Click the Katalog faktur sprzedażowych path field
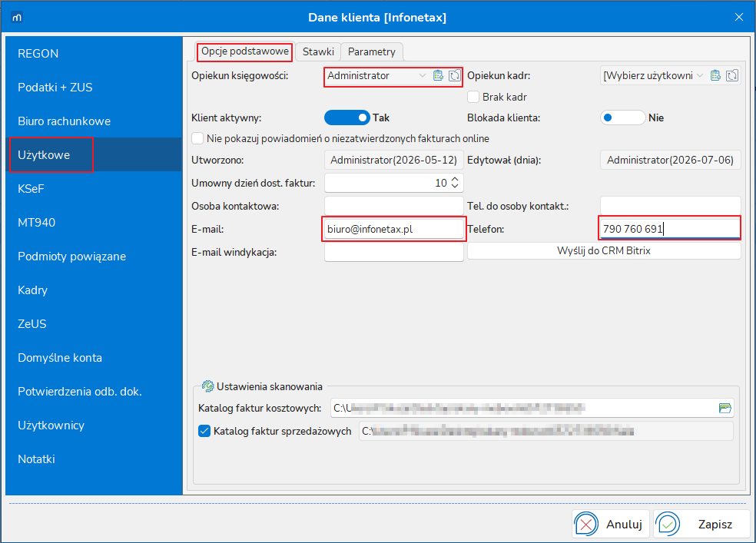The width and height of the screenshot is (756, 543). point(546,431)
